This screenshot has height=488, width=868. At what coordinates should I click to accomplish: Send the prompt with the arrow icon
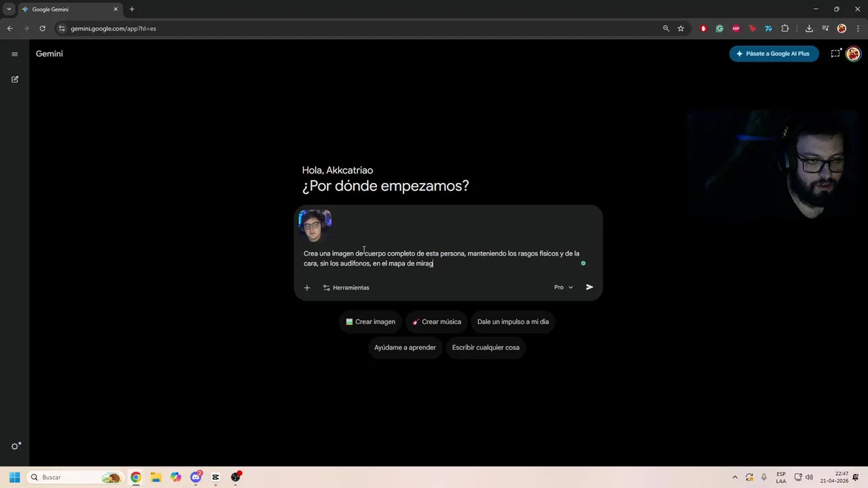coord(589,287)
